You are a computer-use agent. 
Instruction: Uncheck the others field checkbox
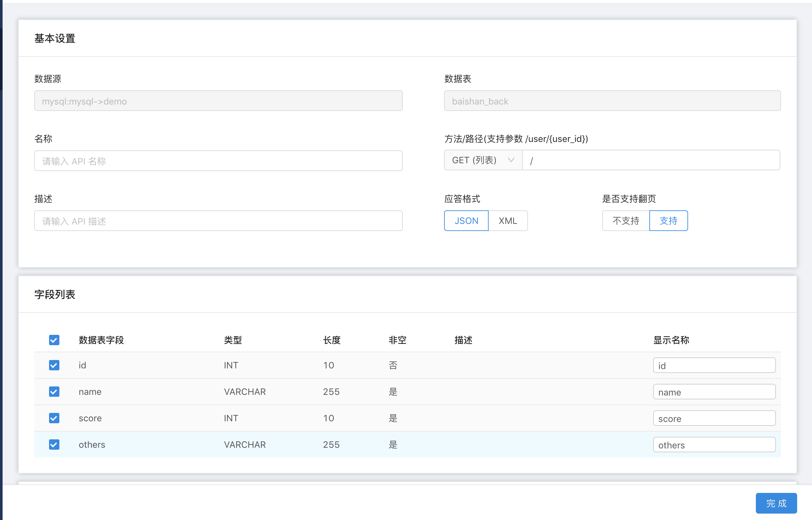pyautogui.click(x=54, y=445)
